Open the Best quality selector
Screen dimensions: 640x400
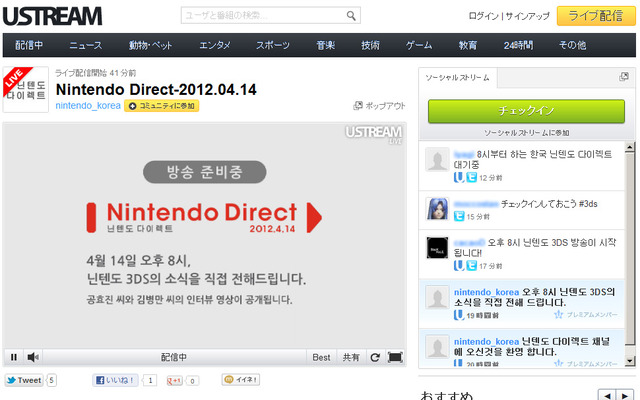click(x=321, y=357)
